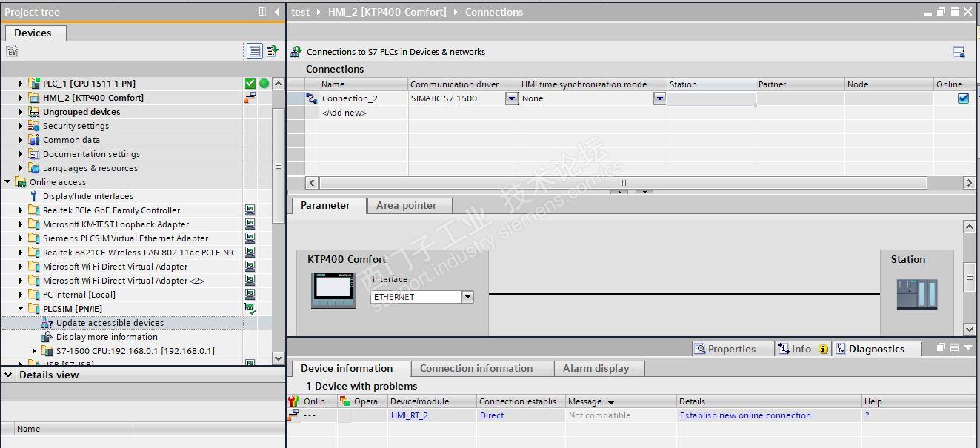Expand the Security settings node

(x=21, y=126)
